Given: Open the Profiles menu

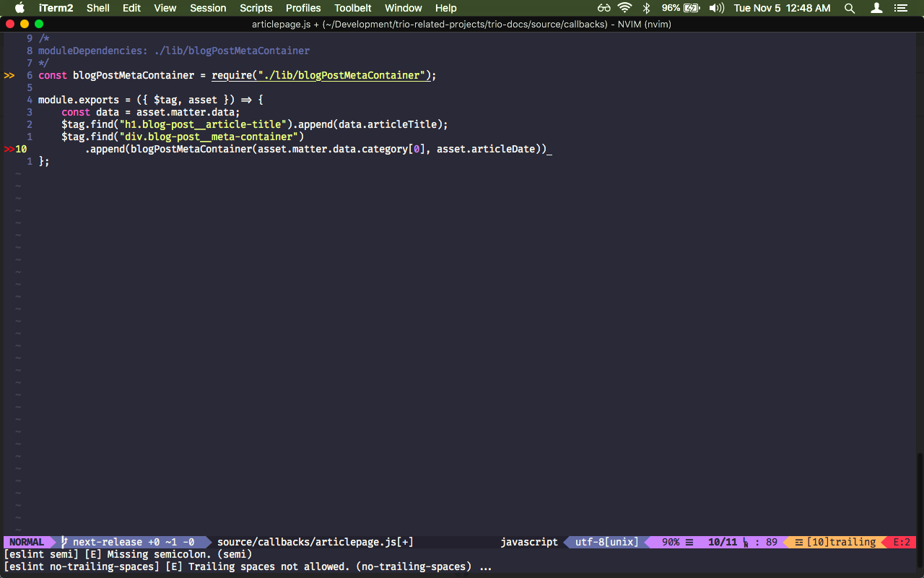Looking at the screenshot, I should pos(302,8).
